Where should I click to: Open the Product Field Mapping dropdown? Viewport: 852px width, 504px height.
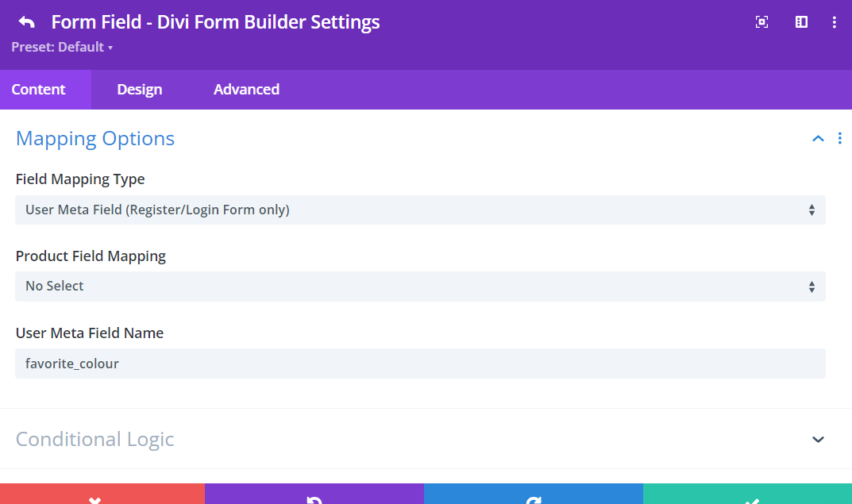[420, 287]
